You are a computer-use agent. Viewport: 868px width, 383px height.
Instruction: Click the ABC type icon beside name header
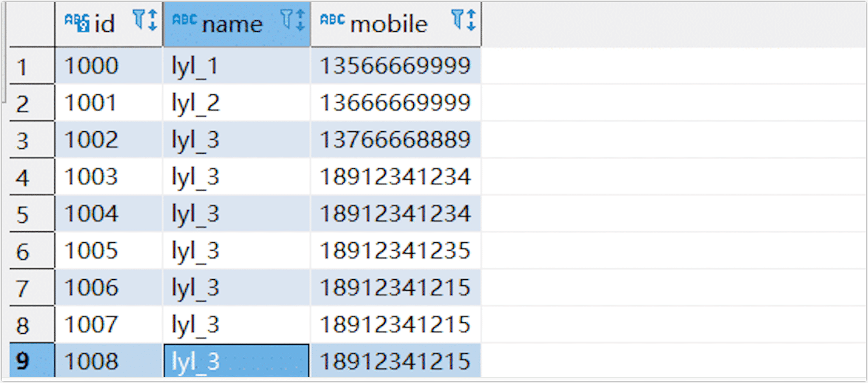coord(184,20)
